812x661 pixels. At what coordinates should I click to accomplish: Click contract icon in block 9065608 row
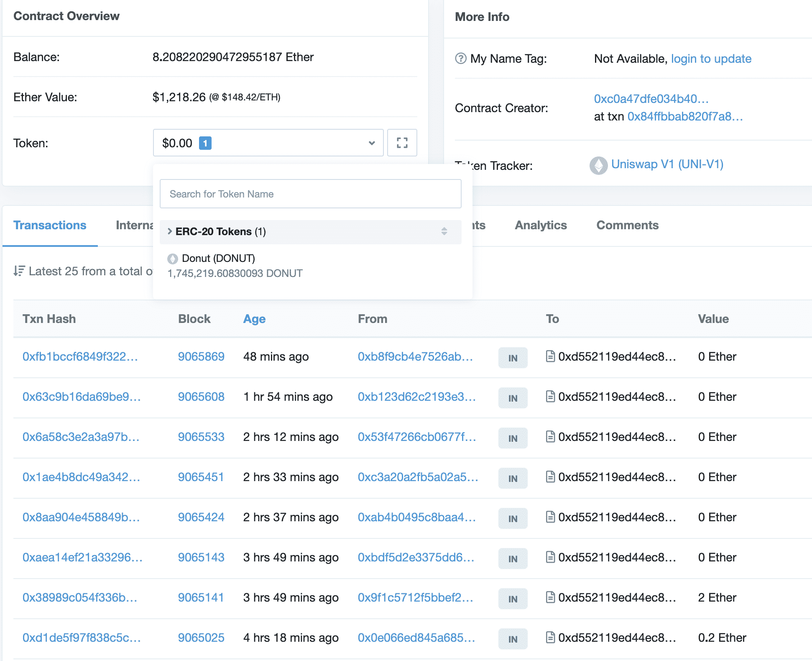(x=550, y=396)
